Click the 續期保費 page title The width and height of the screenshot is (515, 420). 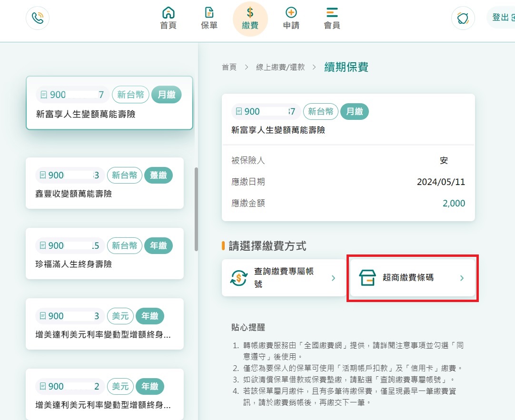point(346,67)
